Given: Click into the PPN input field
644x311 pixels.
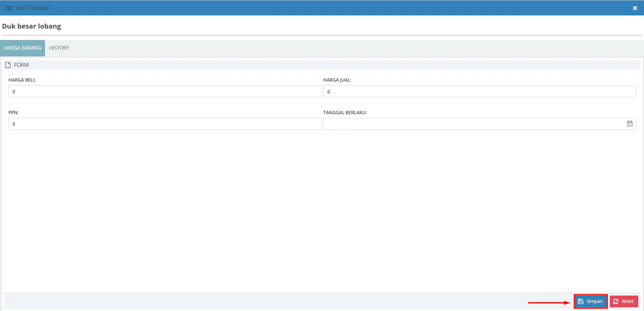Looking at the screenshot, I should (165, 124).
